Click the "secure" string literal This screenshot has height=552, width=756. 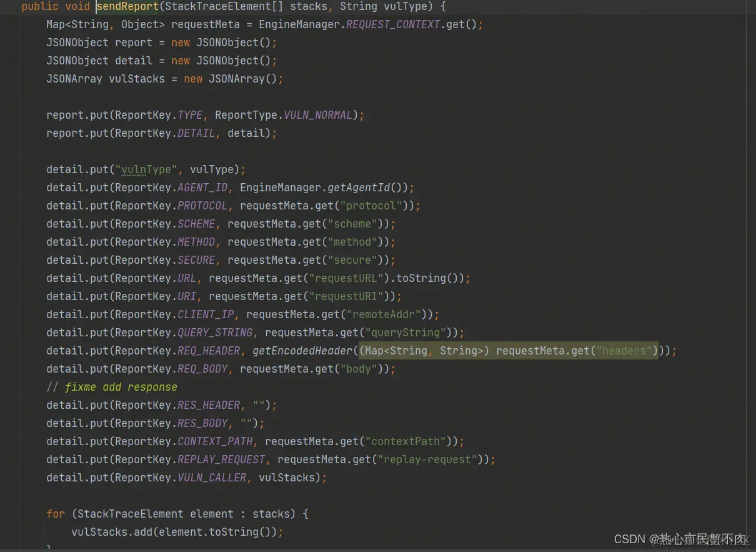coord(352,260)
